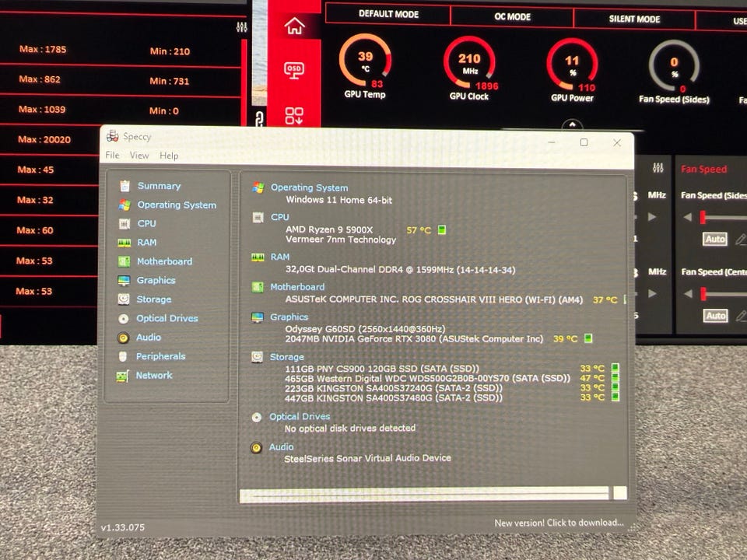Click the CPU chip icon in sidebar

coord(124,224)
